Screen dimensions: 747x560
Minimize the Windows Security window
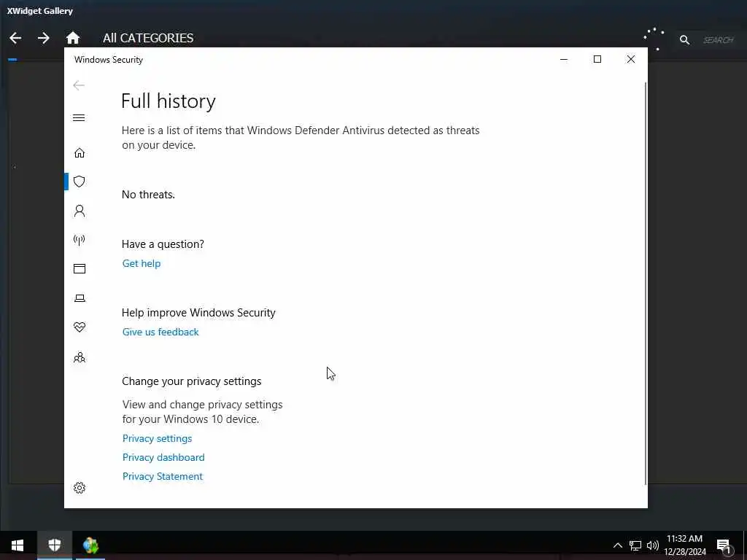click(x=564, y=59)
